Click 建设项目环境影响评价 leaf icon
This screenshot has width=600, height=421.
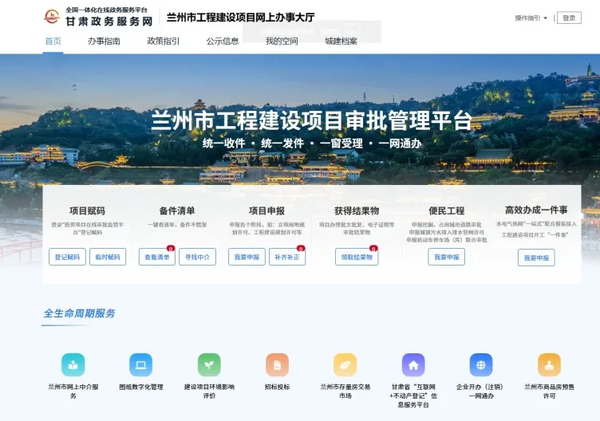tap(209, 364)
